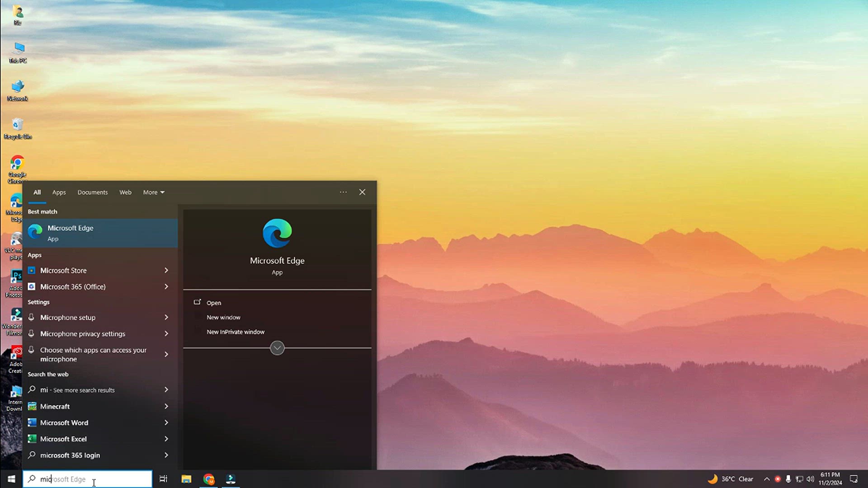Open the recorder app icon on taskbar
This screenshot has width=868, height=488.
(x=231, y=479)
